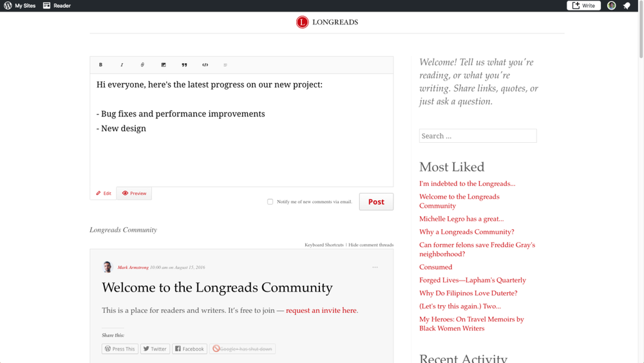Image resolution: width=644 pixels, height=363 pixels.
Task: Open Forged Lives—Lapham's Quarterly link
Action: tap(472, 280)
